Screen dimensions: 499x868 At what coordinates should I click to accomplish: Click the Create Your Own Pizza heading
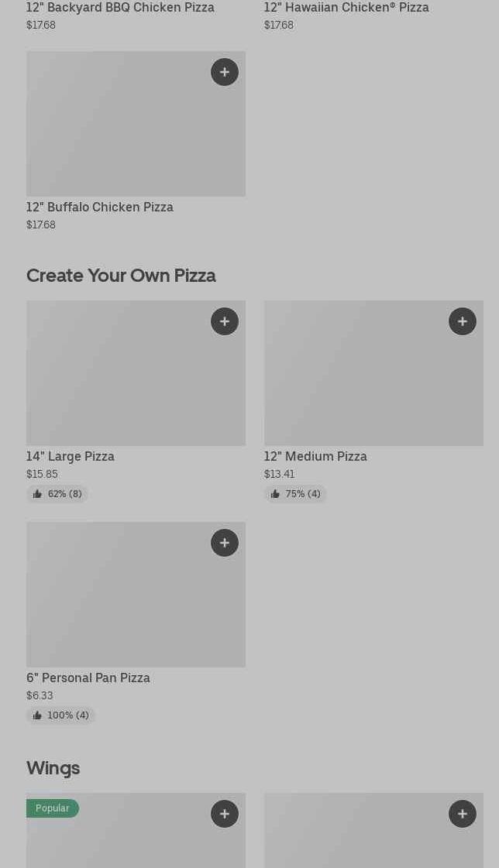coord(121,276)
